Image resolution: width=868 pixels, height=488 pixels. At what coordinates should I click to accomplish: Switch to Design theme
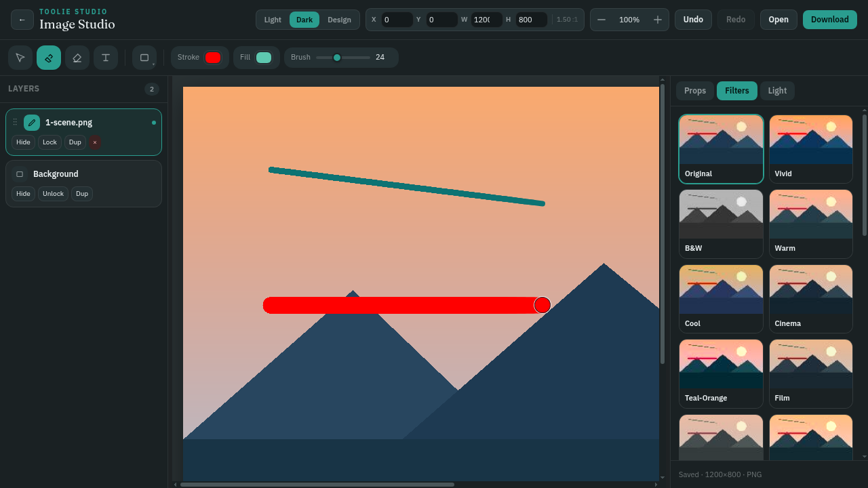point(339,20)
